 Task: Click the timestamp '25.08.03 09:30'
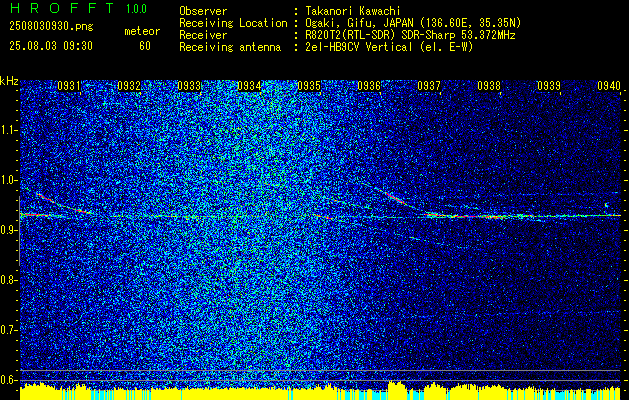pos(51,46)
